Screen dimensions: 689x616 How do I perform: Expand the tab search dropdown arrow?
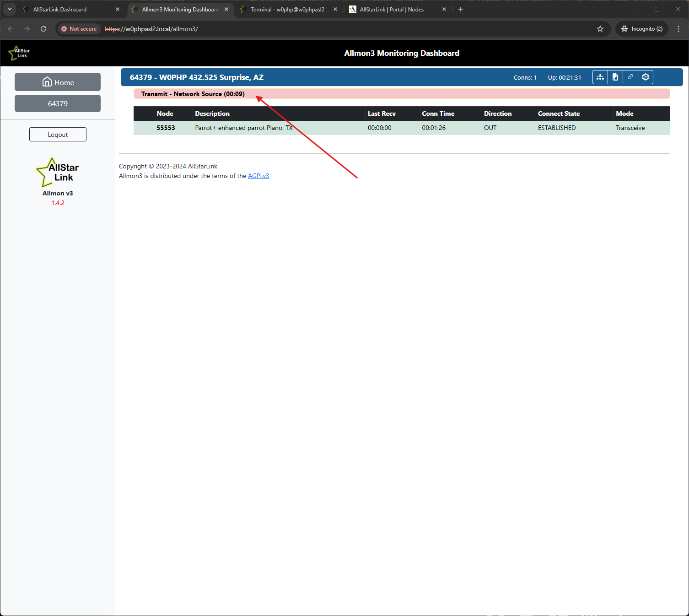click(10, 9)
